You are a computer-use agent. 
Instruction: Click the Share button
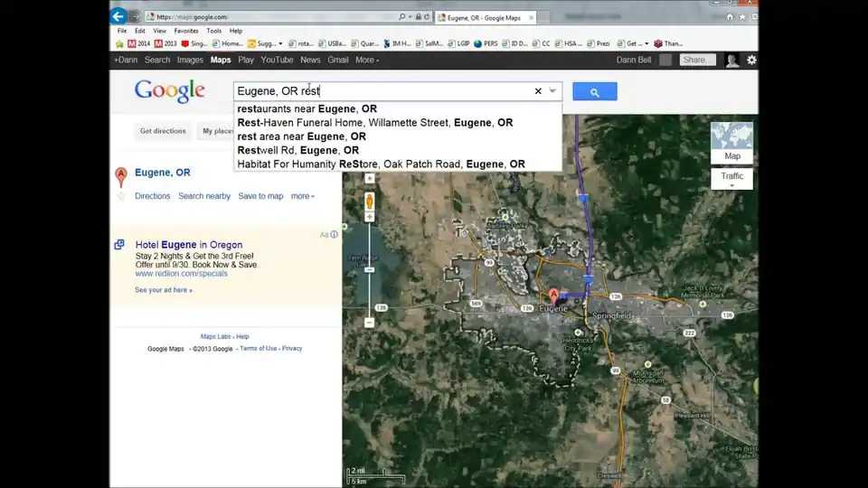(697, 60)
